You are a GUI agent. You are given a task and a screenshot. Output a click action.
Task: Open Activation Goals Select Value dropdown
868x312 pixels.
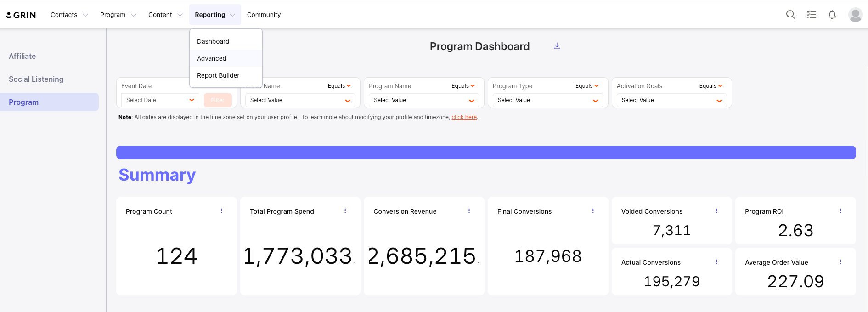(671, 100)
